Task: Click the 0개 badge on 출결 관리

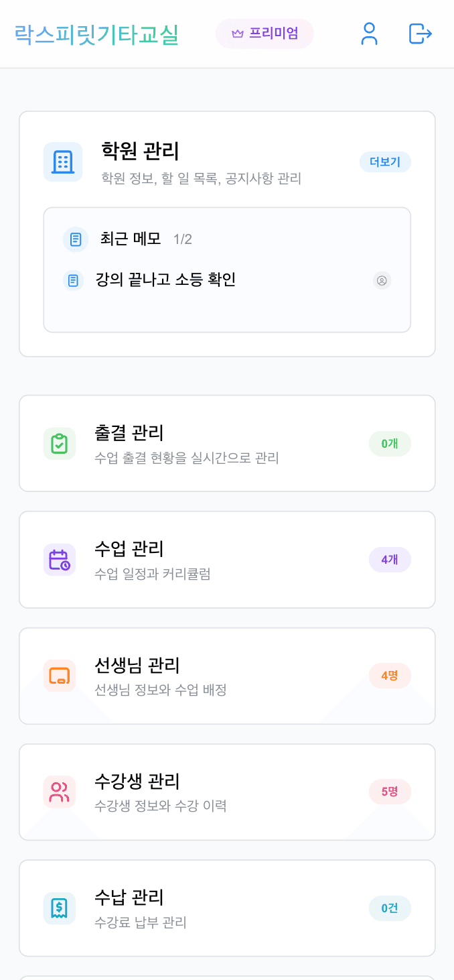Action: (389, 444)
